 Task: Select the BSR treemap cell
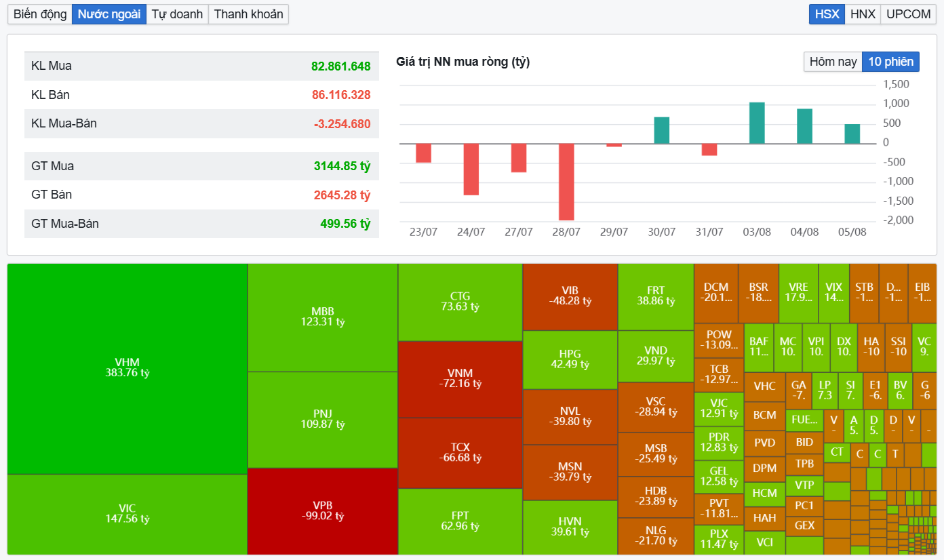tap(759, 293)
